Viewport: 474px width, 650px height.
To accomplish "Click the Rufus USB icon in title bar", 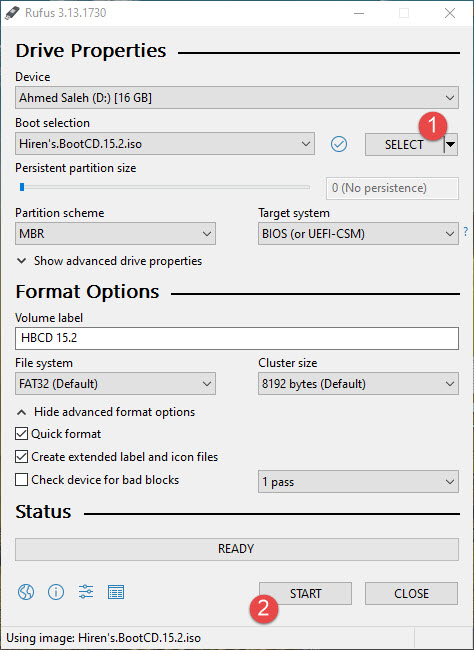I will click(12, 13).
